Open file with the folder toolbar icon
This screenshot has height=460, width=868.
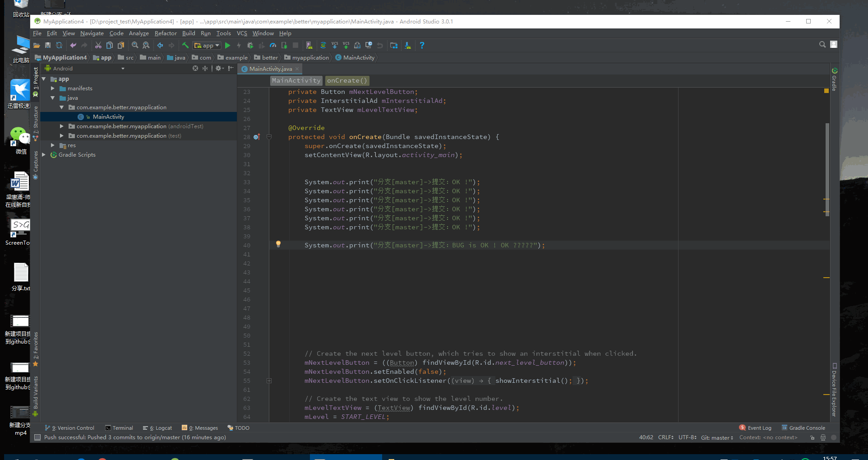pyautogui.click(x=37, y=46)
